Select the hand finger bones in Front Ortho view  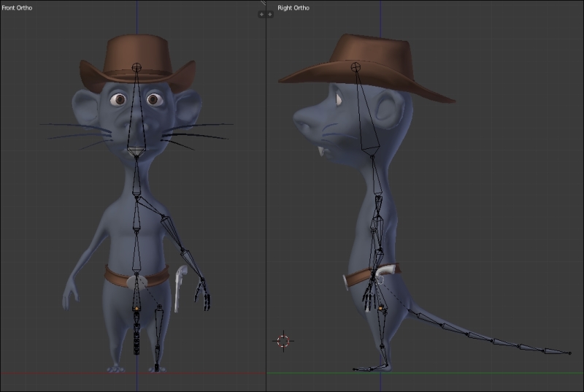[202, 294]
